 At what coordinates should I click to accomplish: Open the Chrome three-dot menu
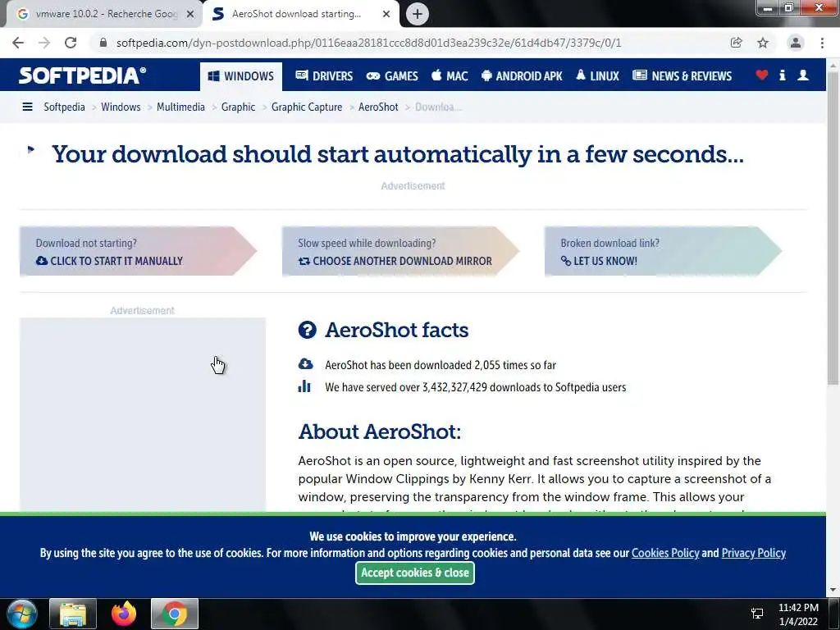[822, 43]
